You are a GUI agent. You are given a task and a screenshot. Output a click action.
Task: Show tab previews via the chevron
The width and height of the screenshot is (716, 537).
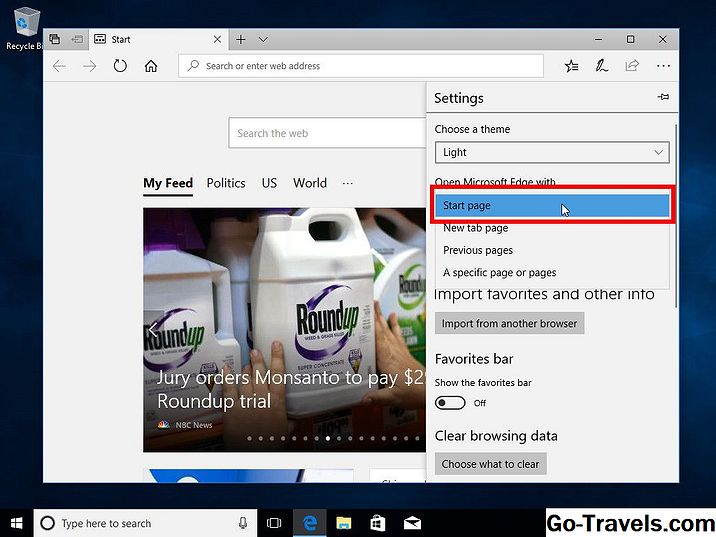coord(263,40)
